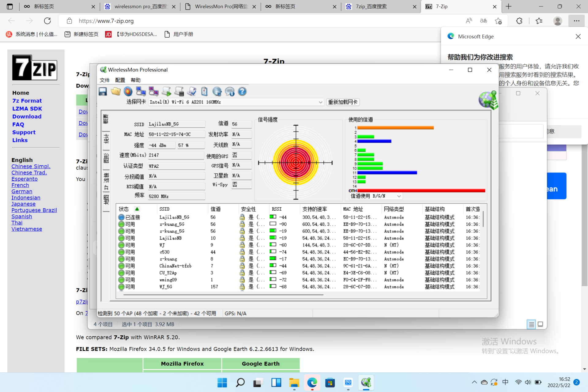Open the 文件 menu in WirelessMon

point(104,80)
